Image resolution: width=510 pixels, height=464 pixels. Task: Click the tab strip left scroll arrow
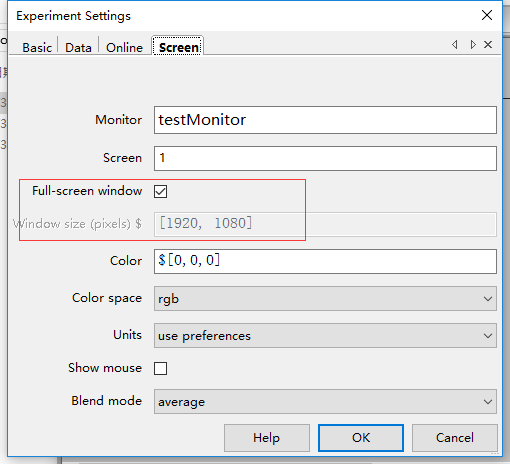pyautogui.click(x=455, y=44)
